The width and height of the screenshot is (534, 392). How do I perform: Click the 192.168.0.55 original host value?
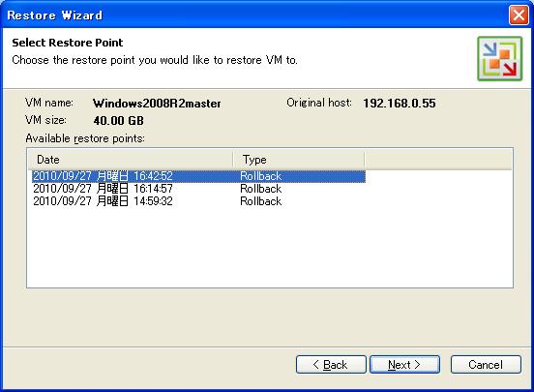click(400, 104)
